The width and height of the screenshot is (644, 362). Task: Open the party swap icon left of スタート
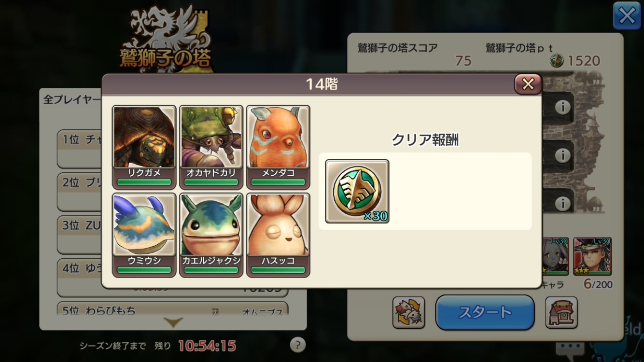[x=408, y=312]
